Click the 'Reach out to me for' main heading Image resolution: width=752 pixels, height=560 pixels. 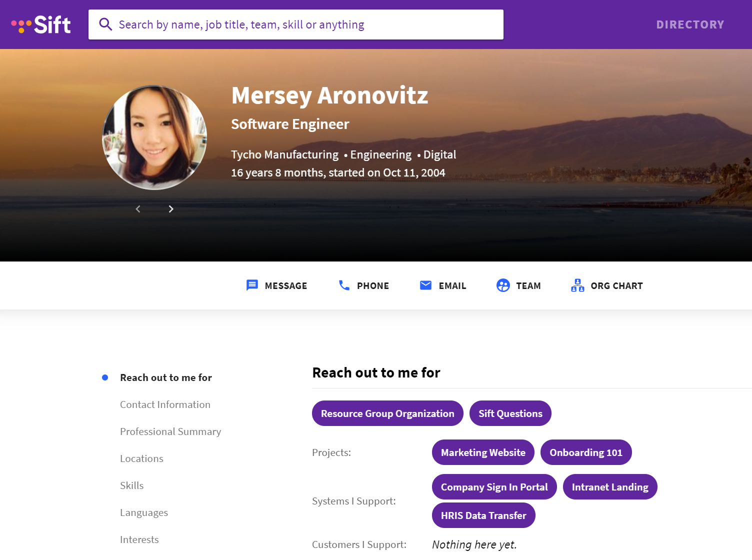tap(376, 372)
